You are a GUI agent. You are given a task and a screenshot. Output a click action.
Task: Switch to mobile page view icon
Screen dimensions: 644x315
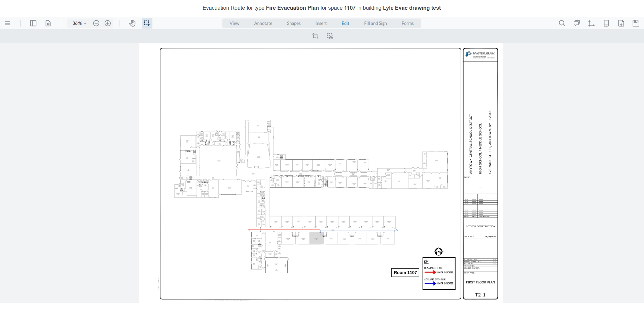pyautogui.click(x=606, y=23)
